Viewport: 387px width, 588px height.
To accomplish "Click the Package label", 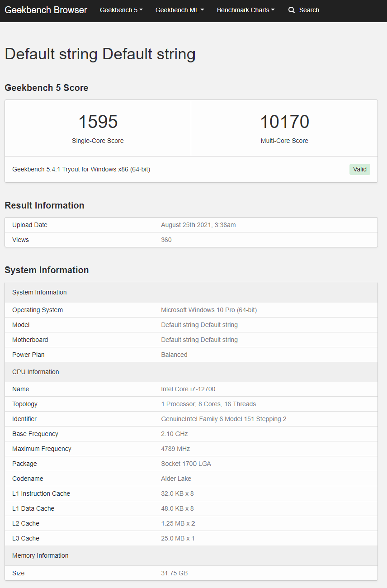I will coord(24,464).
